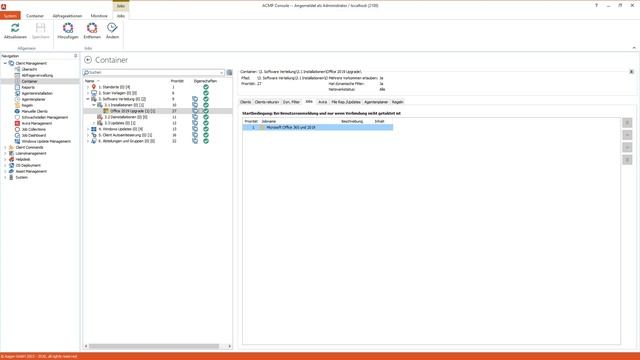Sort by Priorität column in container list

177,81
